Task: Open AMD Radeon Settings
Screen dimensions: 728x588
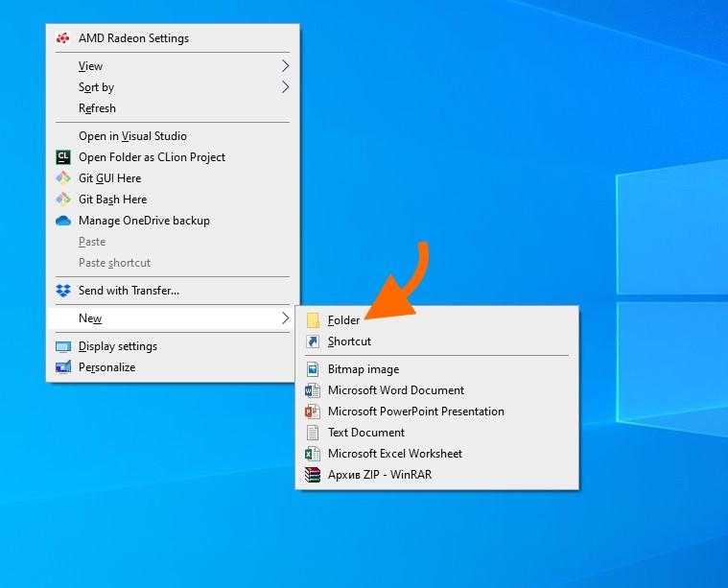Action: (173, 38)
